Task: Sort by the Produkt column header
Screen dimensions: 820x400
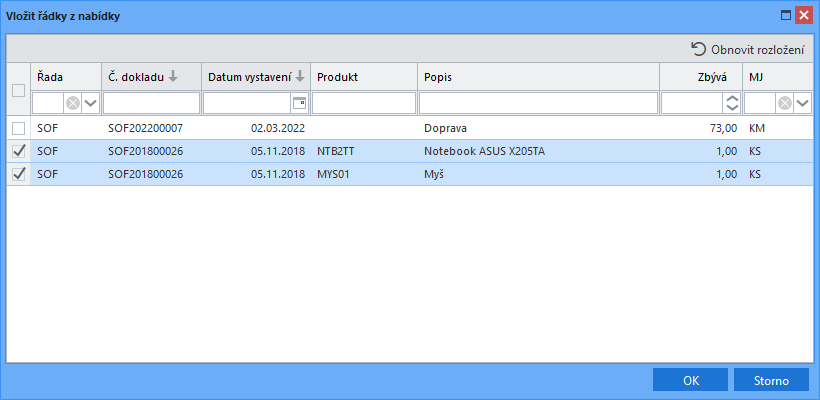Action: tap(364, 77)
